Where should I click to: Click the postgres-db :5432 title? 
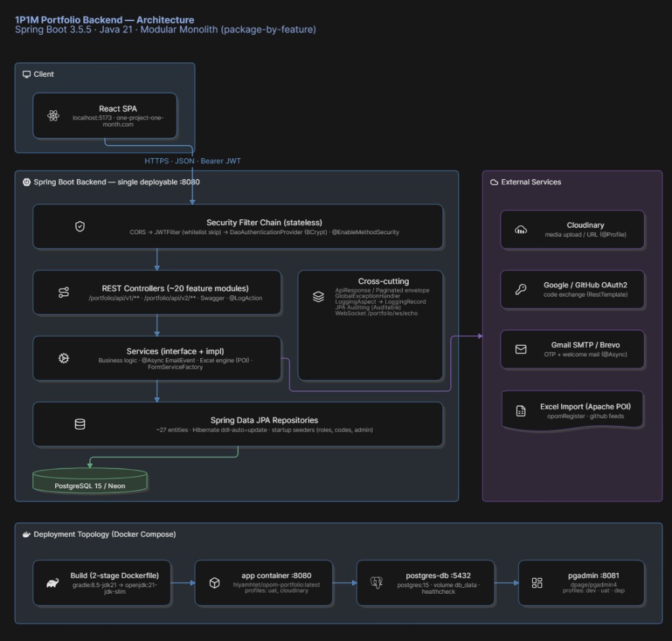pos(438,575)
